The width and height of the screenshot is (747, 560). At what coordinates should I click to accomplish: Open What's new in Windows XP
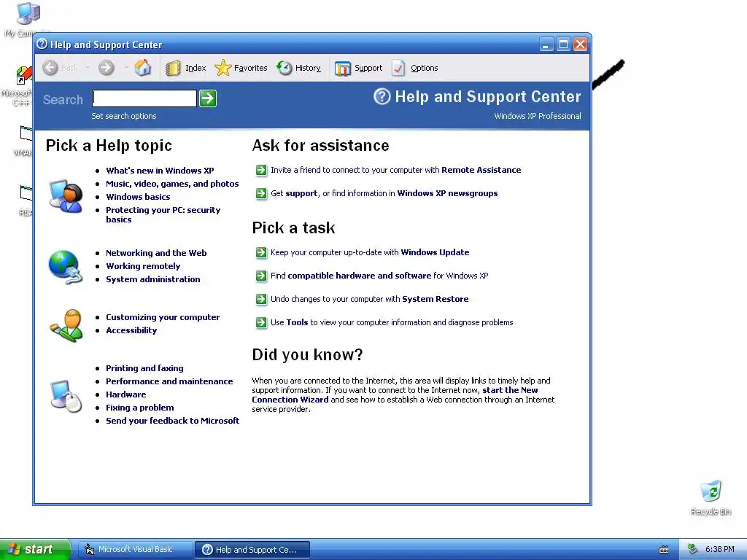(160, 171)
